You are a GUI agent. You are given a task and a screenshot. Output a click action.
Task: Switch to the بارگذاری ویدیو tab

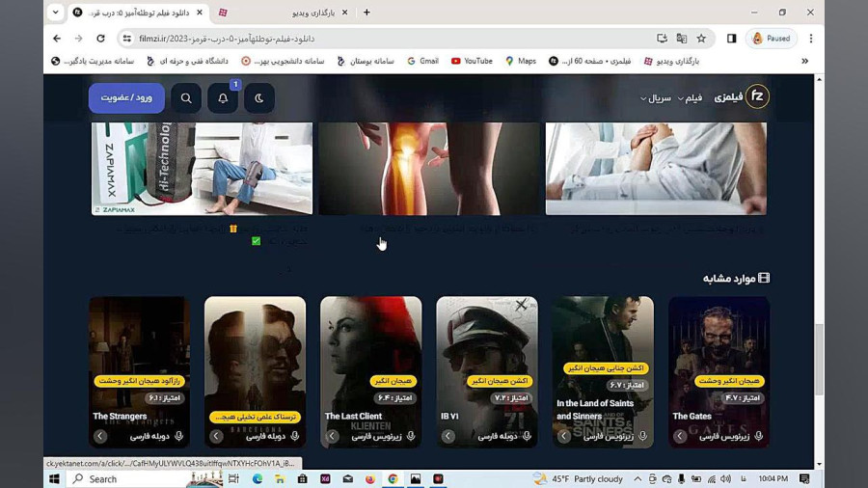283,13
